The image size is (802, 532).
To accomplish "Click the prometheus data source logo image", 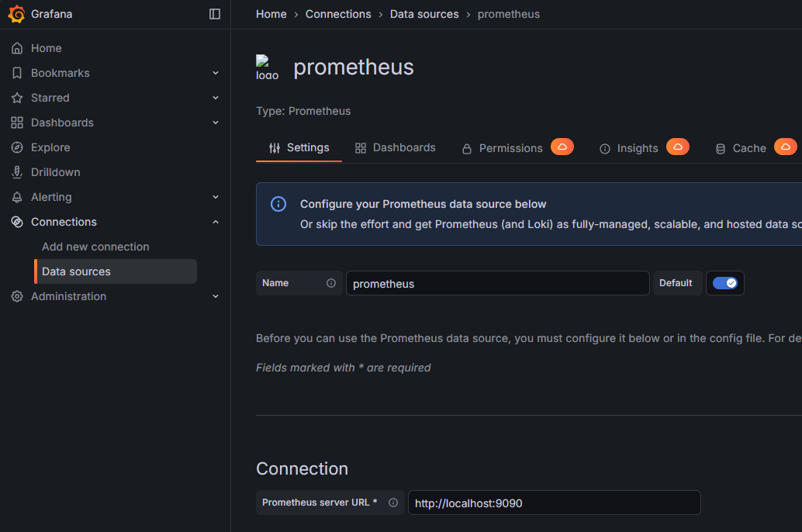I will pos(267,67).
